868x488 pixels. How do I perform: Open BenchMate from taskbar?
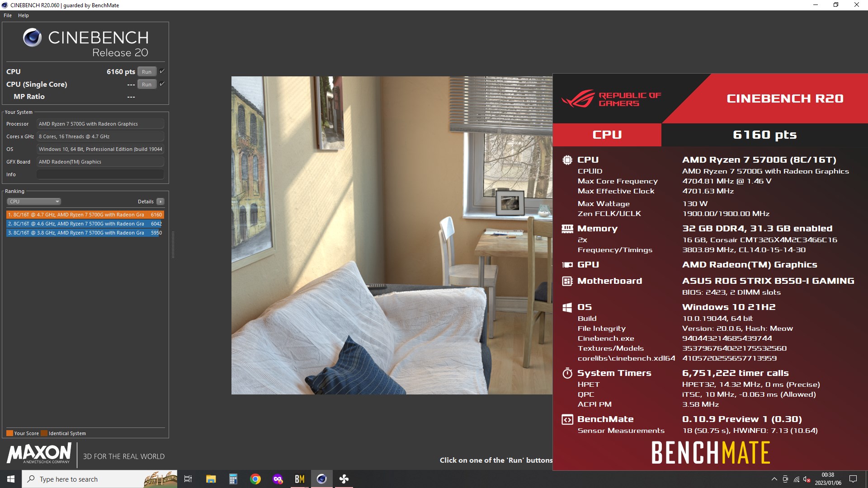click(299, 479)
